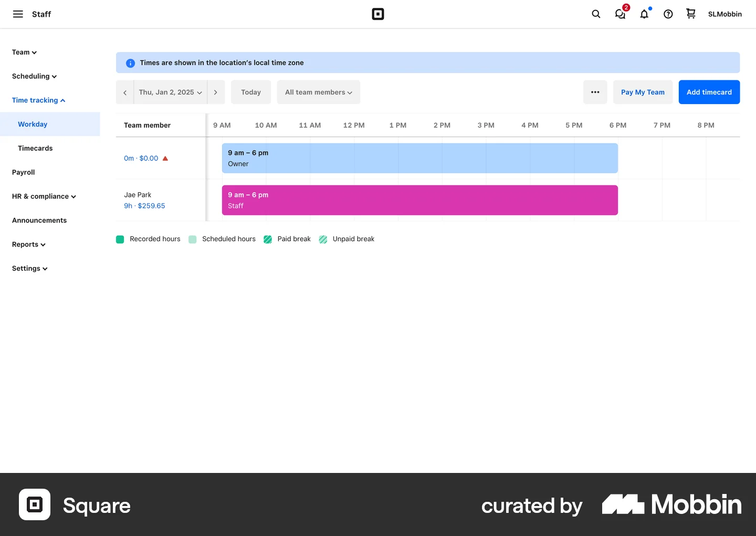The image size is (756, 536).
Task: Click the Today button
Action: tap(251, 92)
